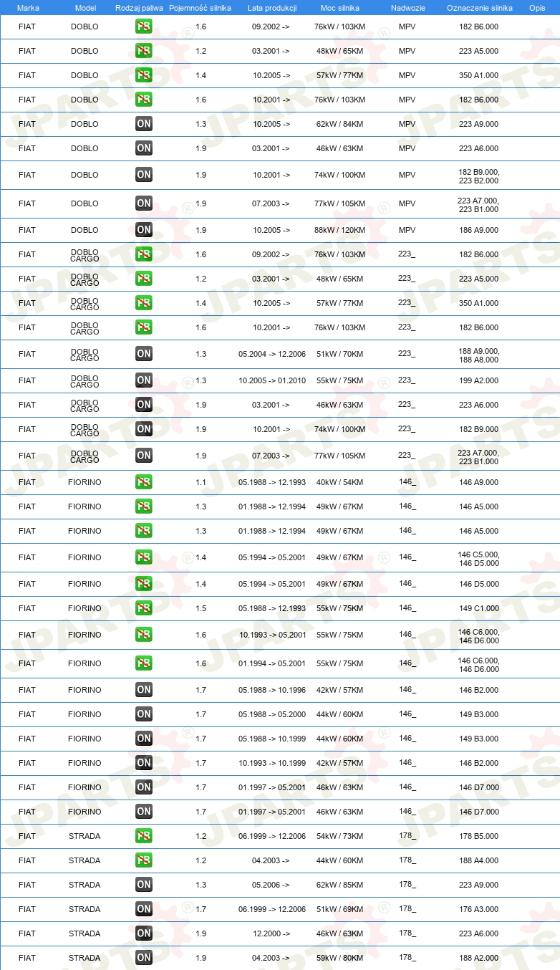This screenshot has height=970, width=560.
Task: Select power value 59kW / 80KM
Action: pyautogui.click(x=340, y=958)
